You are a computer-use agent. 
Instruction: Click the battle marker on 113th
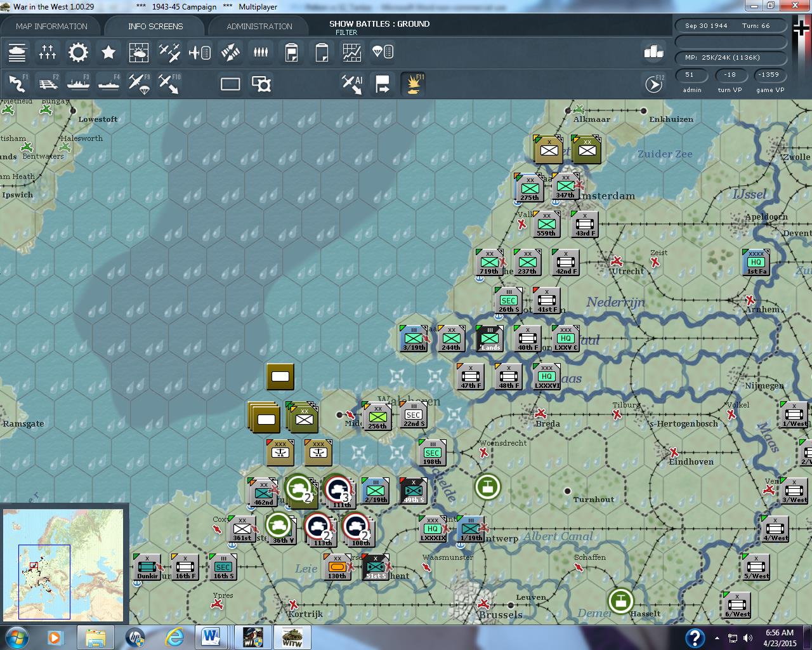click(319, 526)
